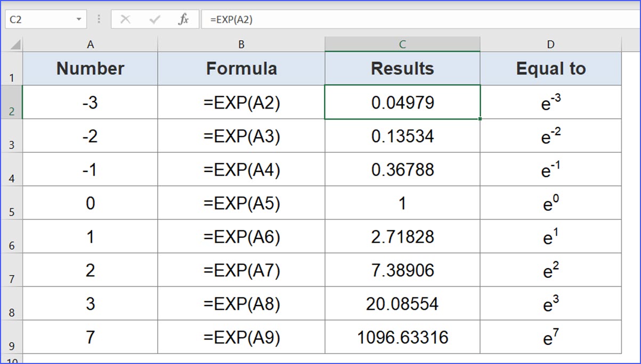Click cell containing 20.08554
Viewport: 641px width, 364px height.
point(402,303)
